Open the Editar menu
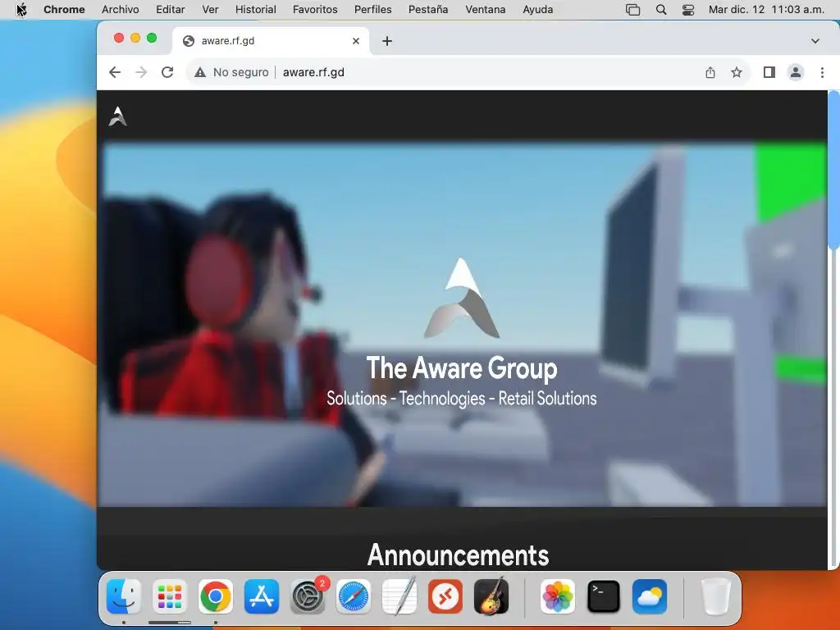 (x=171, y=10)
